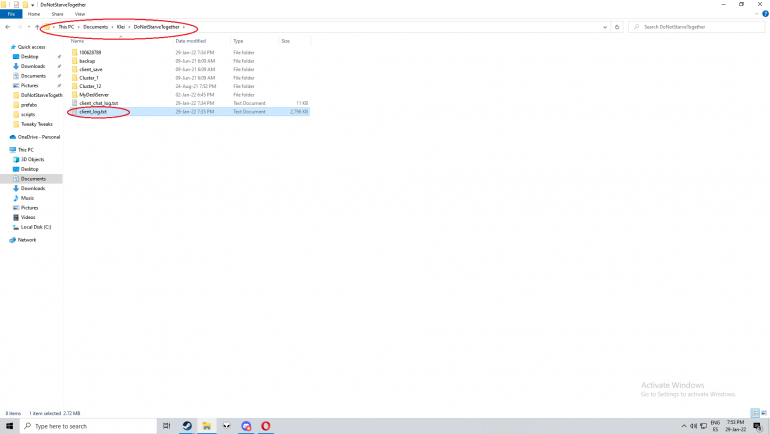The width and height of the screenshot is (770, 434).
Task: Open the View ribbon tab
Action: pyautogui.click(x=80, y=14)
